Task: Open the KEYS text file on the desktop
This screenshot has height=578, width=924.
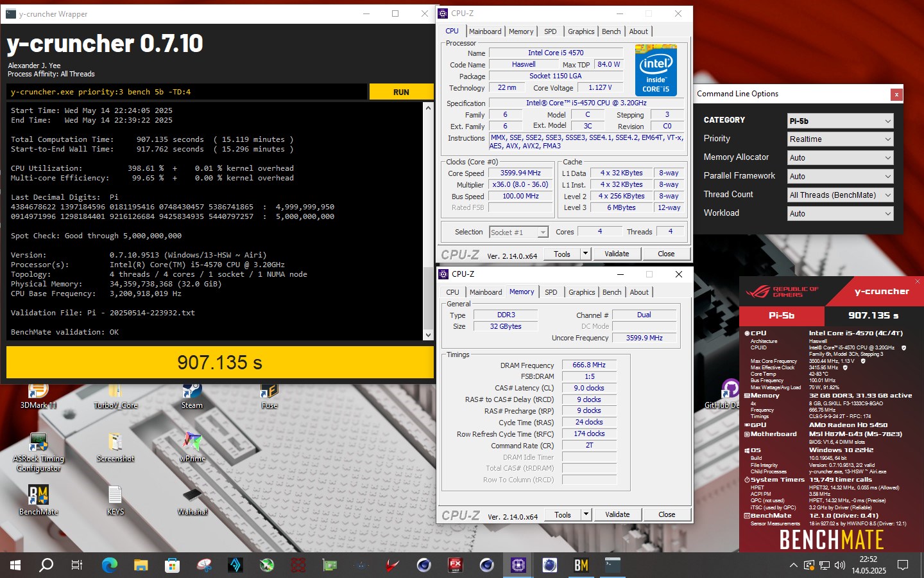Action: 116,501
